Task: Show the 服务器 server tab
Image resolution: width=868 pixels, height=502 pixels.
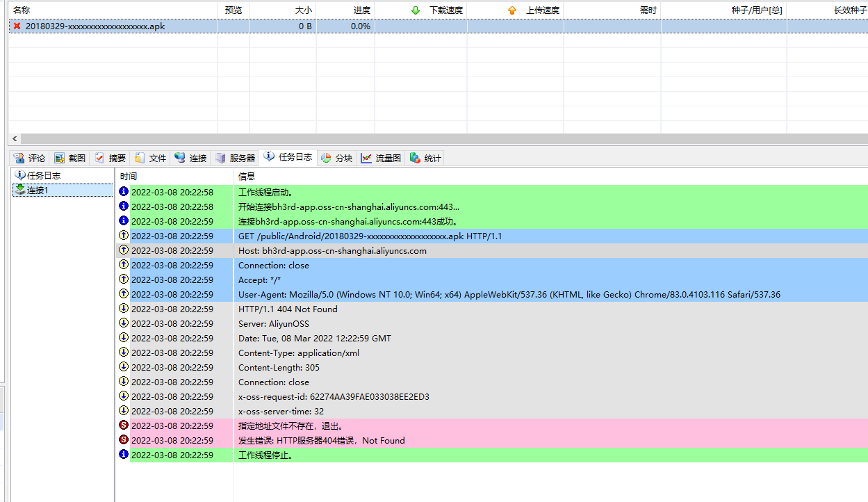Action: [x=235, y=158]
